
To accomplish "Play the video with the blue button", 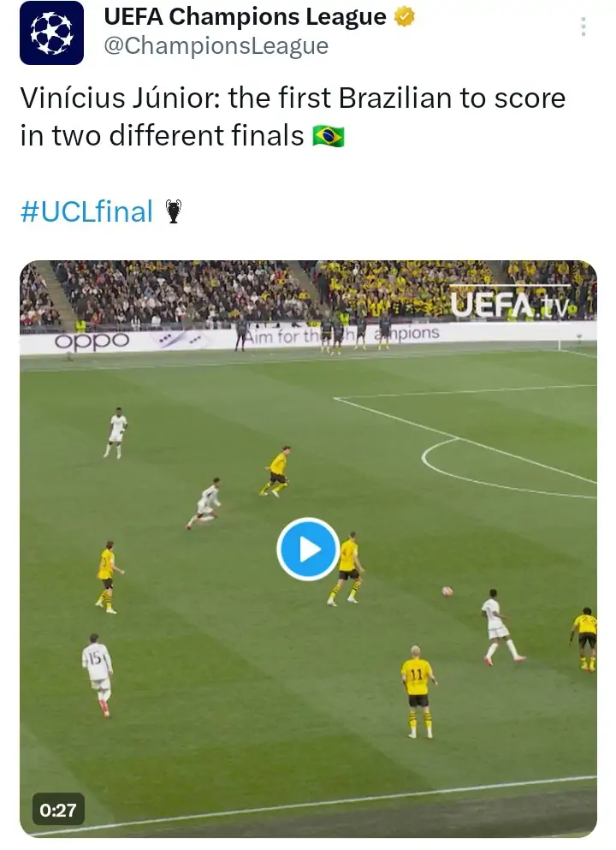I will click(308, 549).
